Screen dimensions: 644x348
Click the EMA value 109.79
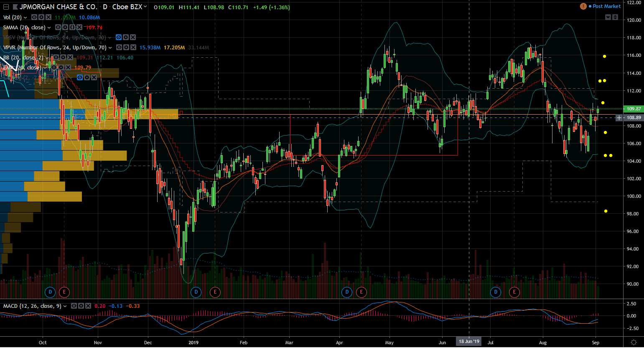tap(83, 68)
